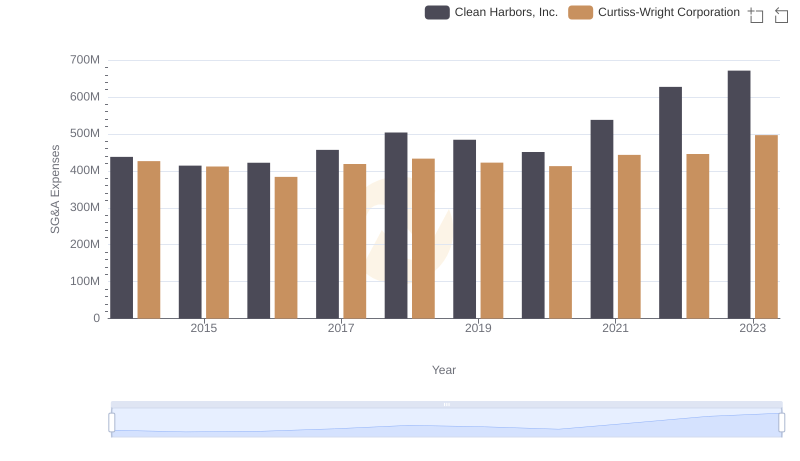Click the SG&A Expenses axis title

tap(55, 189)
